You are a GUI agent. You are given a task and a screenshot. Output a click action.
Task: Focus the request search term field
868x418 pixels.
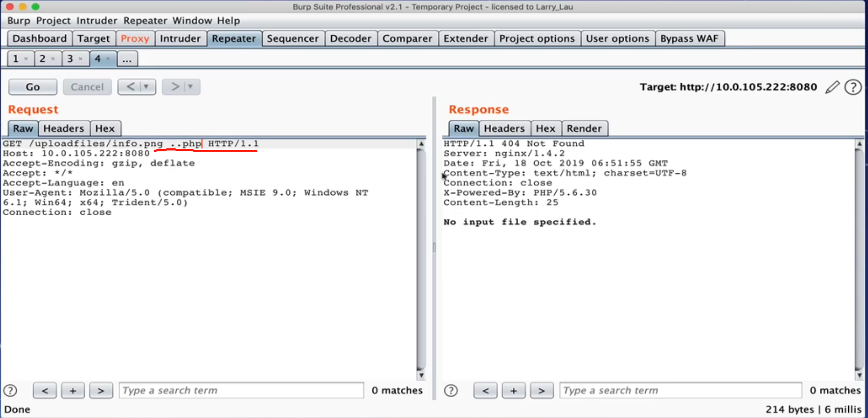point(241,391)
